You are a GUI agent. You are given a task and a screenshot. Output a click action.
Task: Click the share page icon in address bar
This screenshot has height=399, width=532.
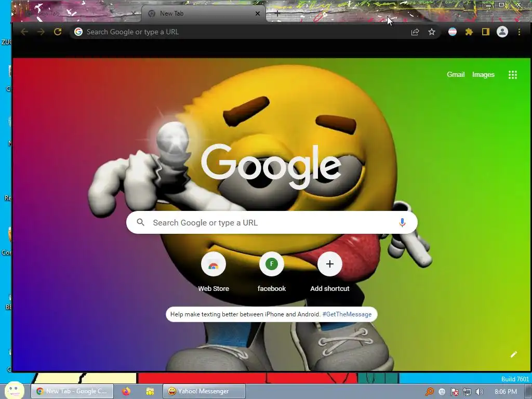(415, 32)
